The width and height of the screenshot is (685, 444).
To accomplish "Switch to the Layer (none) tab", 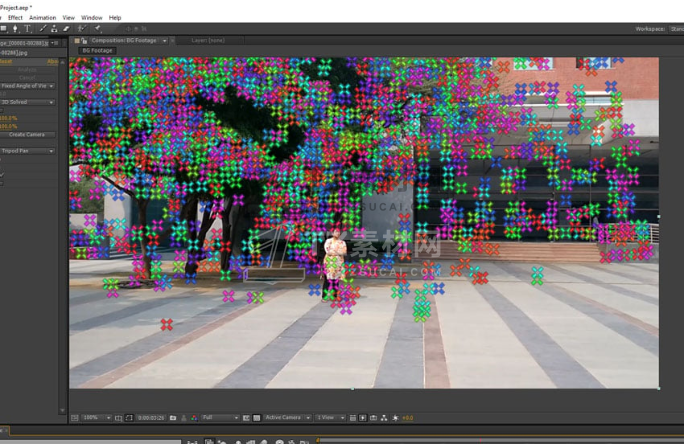I will coord(208,40).
